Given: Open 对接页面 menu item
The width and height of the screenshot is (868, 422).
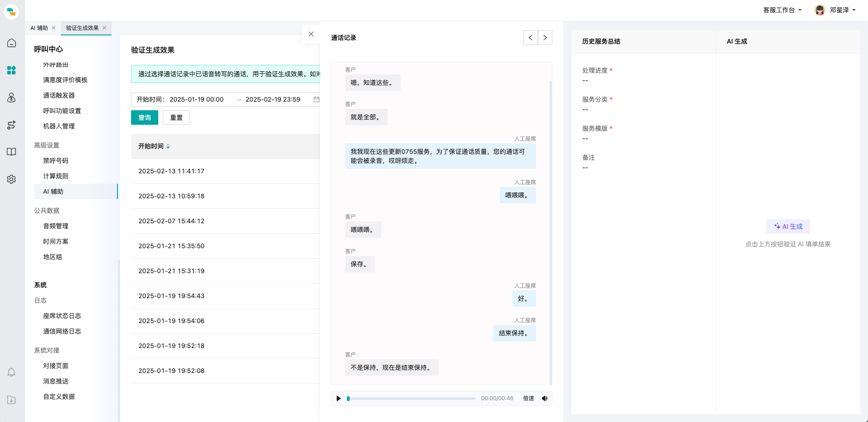Looking at the screenshot, I should (x=56, y=366).
